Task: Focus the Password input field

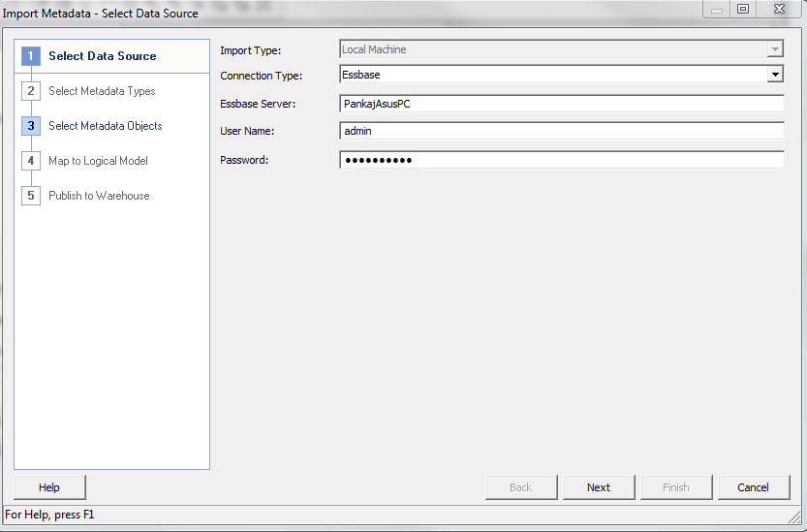Action: click(562, 160)
